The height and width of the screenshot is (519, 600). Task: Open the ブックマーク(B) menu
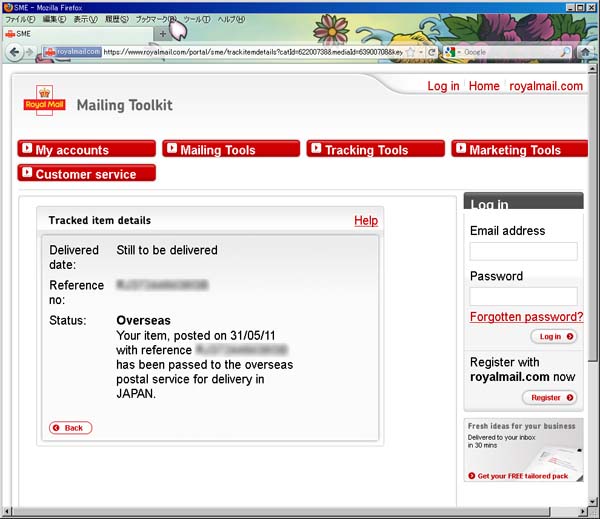pyautogui.click(x=156, y=19)
